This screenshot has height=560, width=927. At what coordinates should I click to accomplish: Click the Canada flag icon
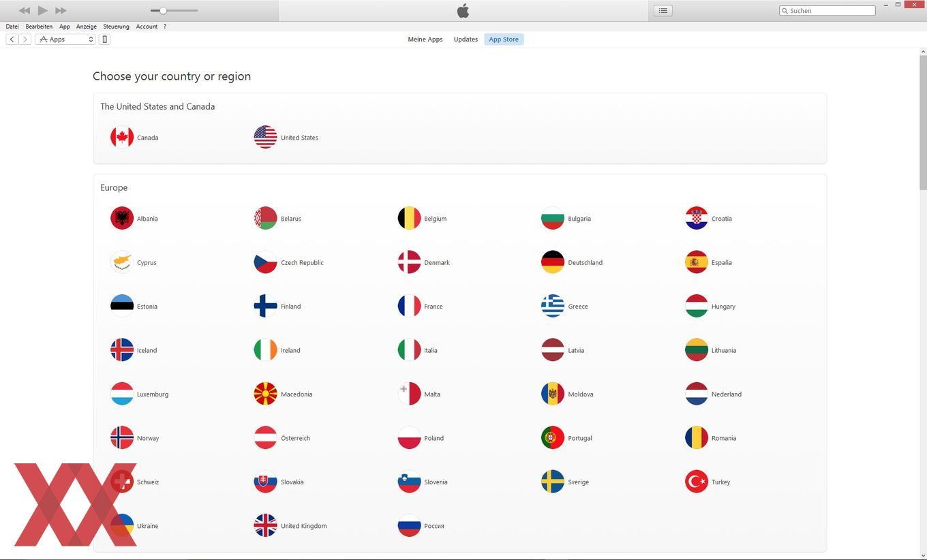point(122,137)
